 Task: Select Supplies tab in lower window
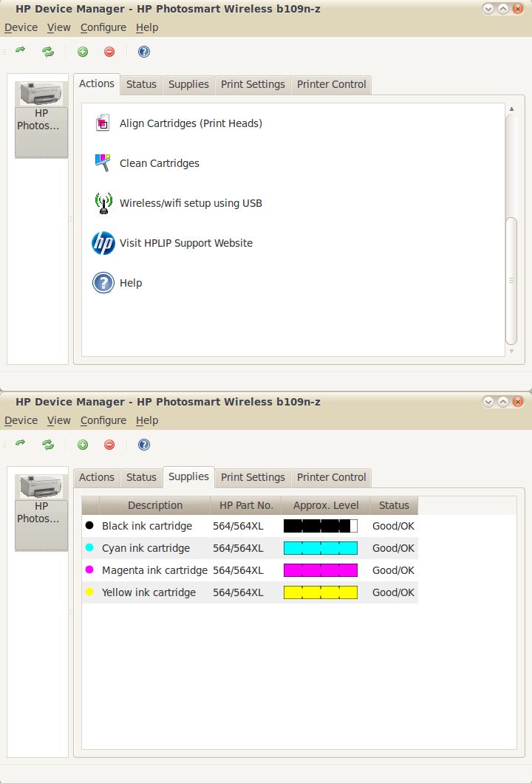(x=188, y=476)
